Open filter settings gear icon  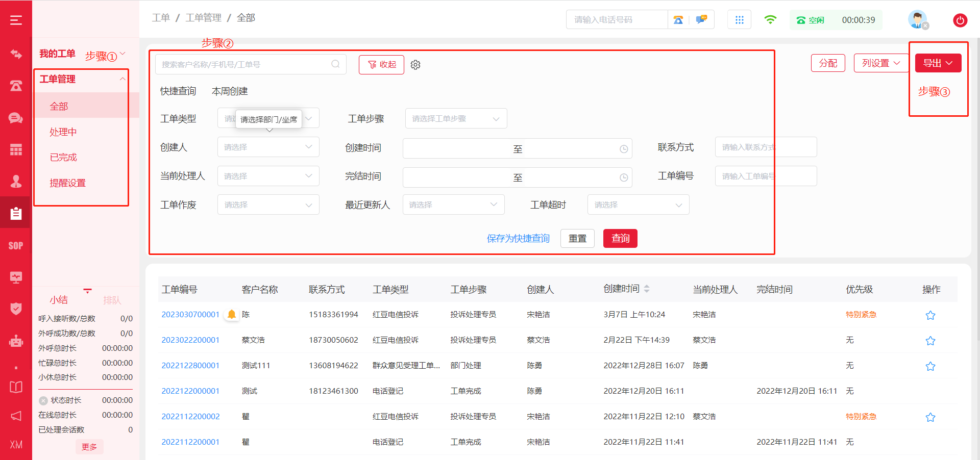point(415,65)
